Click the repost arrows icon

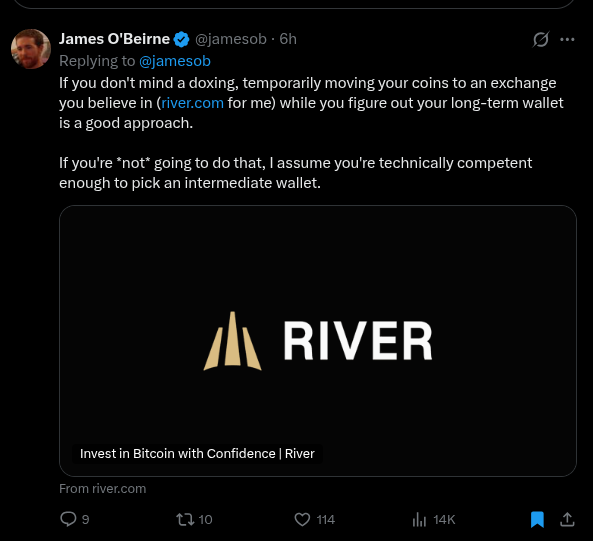(185, 519)
